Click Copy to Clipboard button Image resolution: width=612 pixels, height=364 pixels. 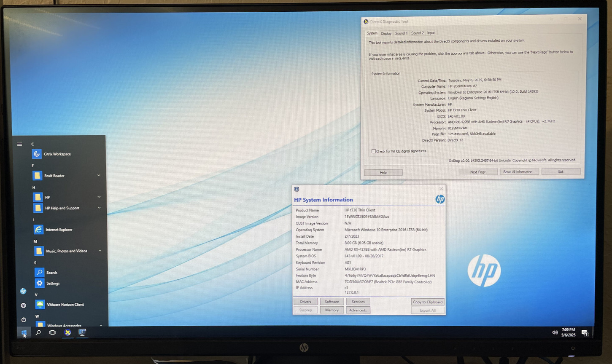(x=428, y=302)
